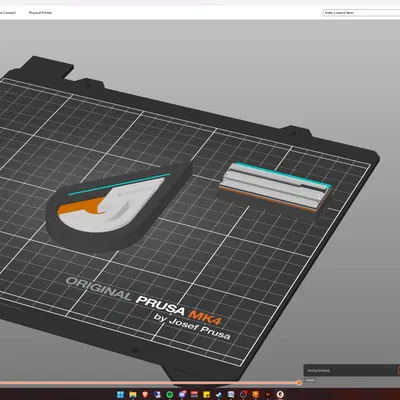Viewport: 400px width, 400px height.
Task: Open Spotify from the taskbar
Action: [x=170, y=395]
